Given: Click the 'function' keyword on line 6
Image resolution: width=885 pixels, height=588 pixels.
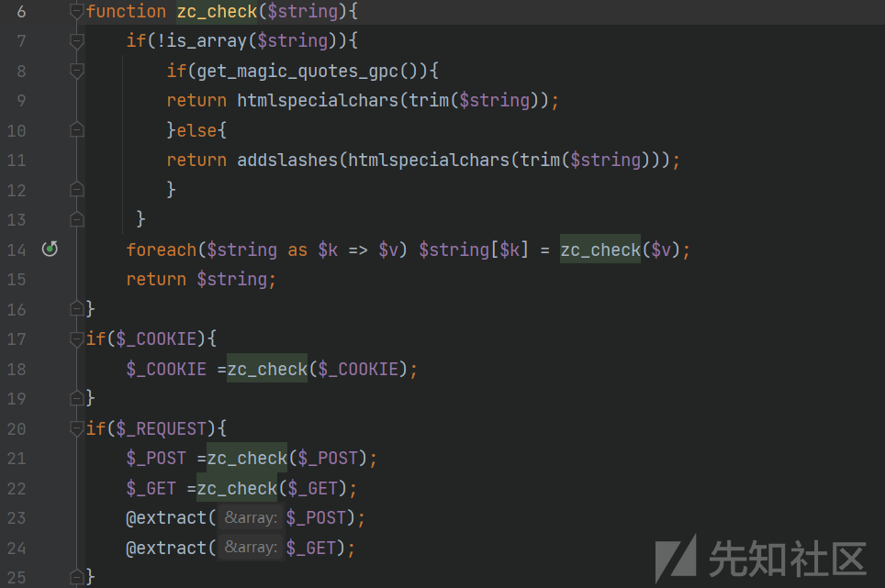Looking at the screenshot, I should click(127, 11).
